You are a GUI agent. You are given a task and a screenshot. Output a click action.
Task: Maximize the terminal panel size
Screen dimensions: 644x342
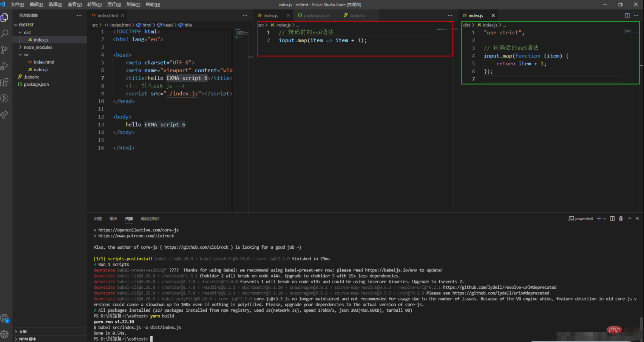pos(630,219)
